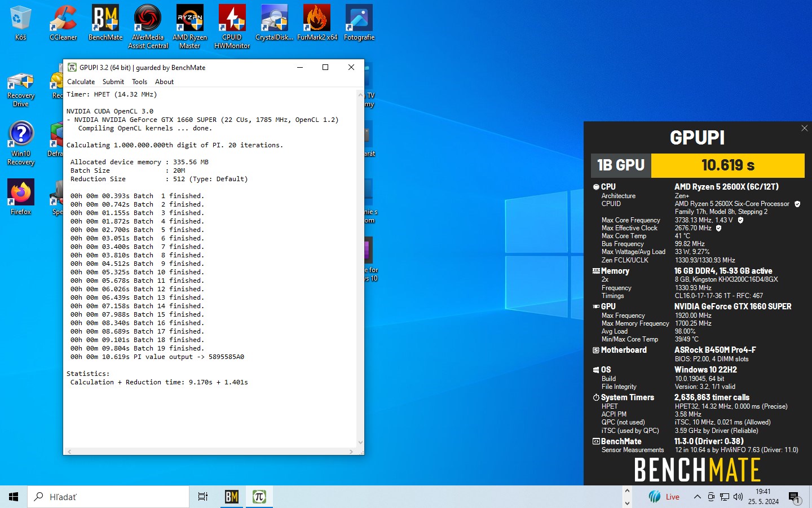
Task: Click the CPUID verified shield icon
Action: click(x=797, y=204)
